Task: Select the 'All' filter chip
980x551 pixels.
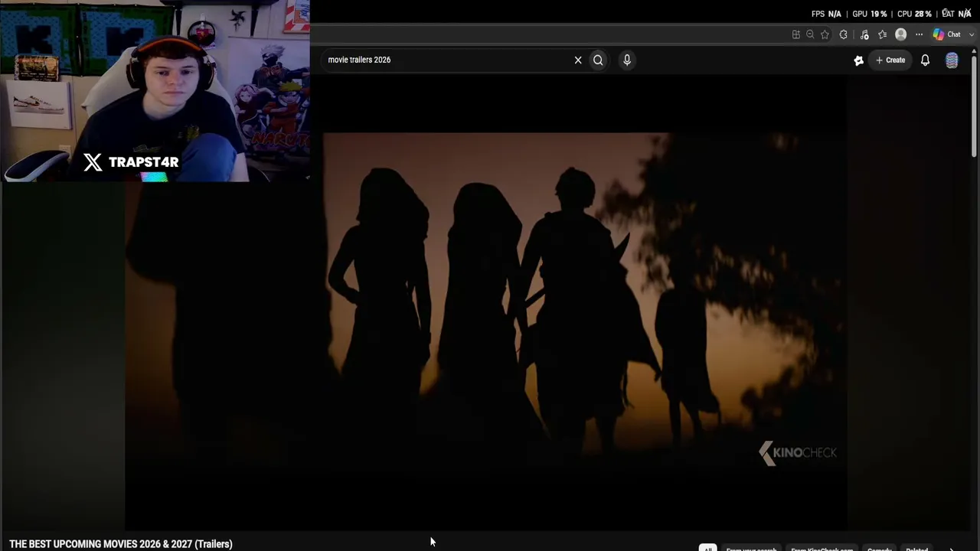Action: point(707,548)
